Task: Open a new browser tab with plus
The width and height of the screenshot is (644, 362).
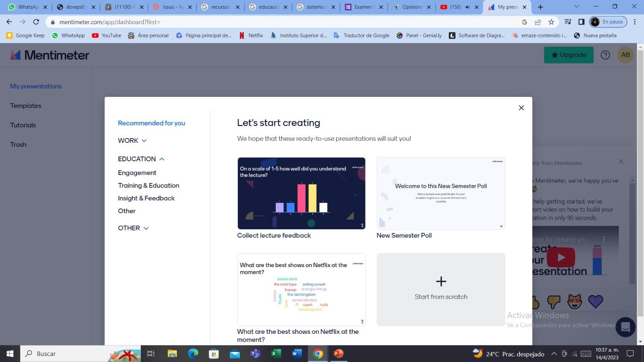Action: click(541, 7)
